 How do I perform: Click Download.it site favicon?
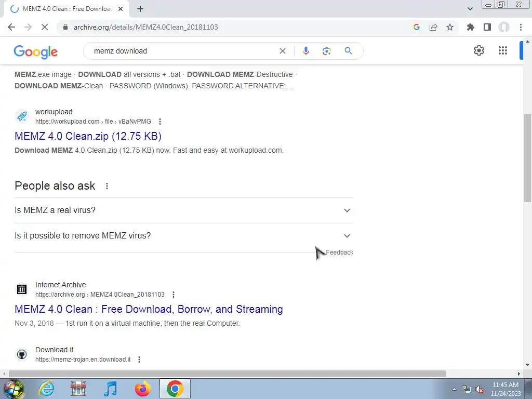pos(22,354)
